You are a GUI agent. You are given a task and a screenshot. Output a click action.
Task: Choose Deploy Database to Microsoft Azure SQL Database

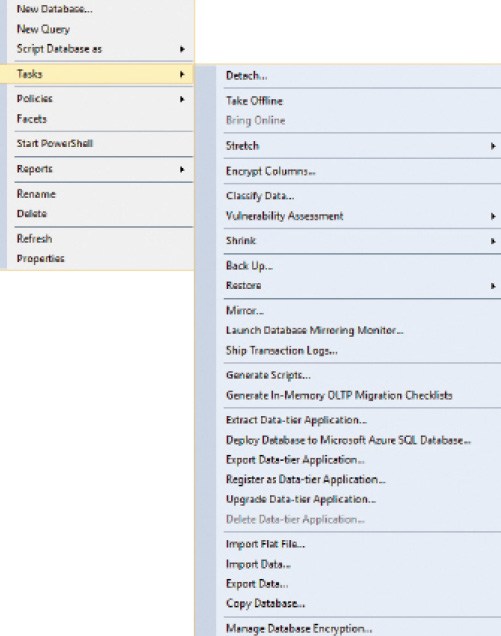click(348, 440)
